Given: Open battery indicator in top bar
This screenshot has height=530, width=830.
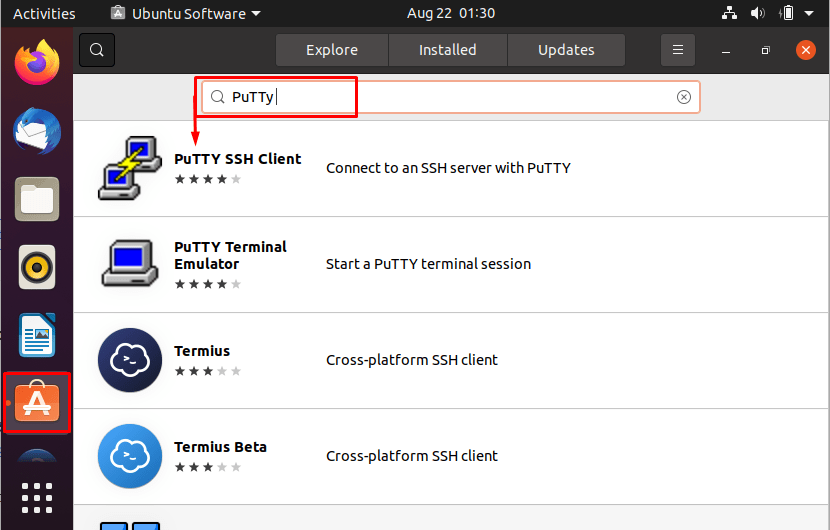Looking at the screenshot, I should [x=787, y=13].
